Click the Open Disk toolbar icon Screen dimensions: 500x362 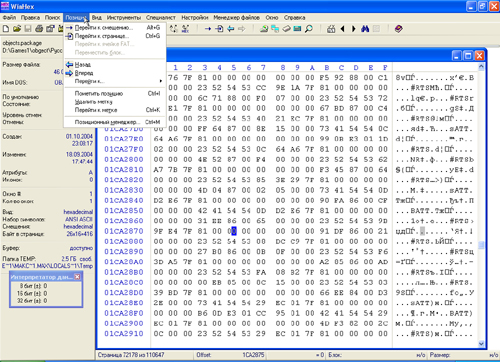point(264,29)
